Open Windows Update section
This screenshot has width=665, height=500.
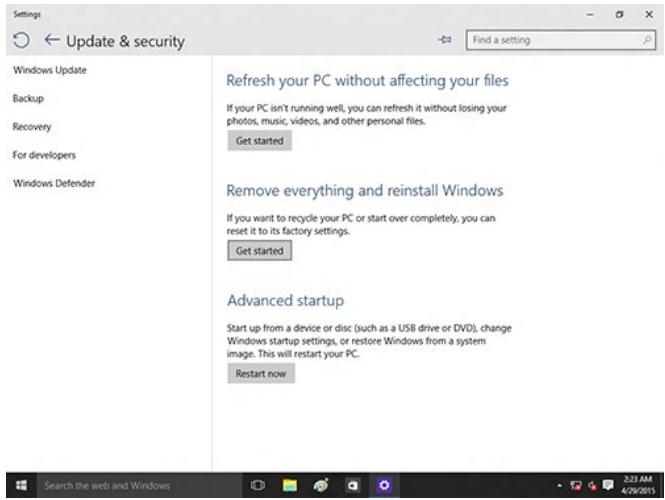point(50,70)
